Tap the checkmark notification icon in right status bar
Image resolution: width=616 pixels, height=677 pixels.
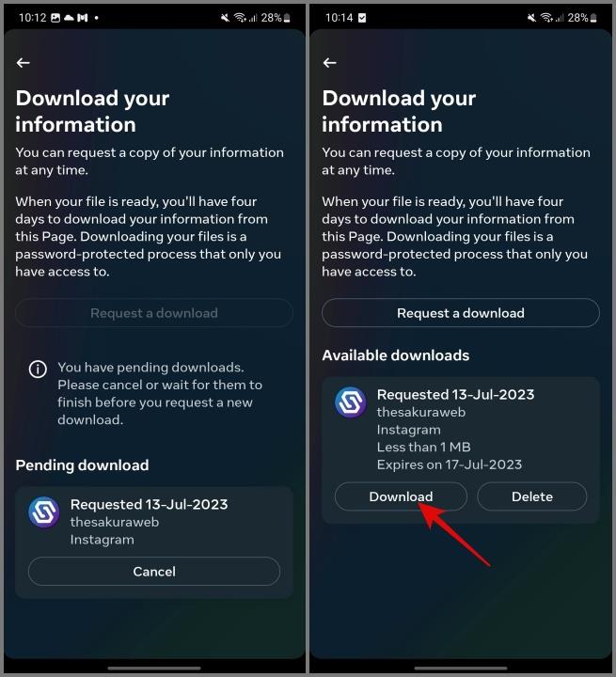[362, 18]
